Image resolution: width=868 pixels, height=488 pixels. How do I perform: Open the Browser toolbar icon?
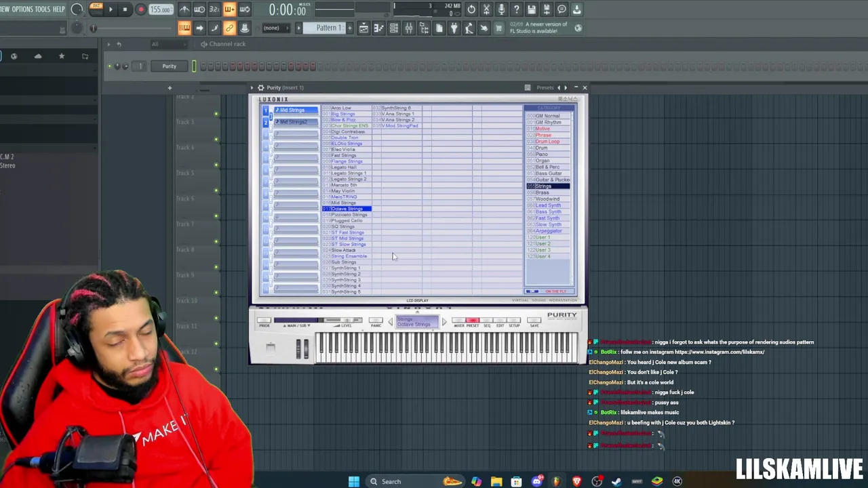(424, 28)
